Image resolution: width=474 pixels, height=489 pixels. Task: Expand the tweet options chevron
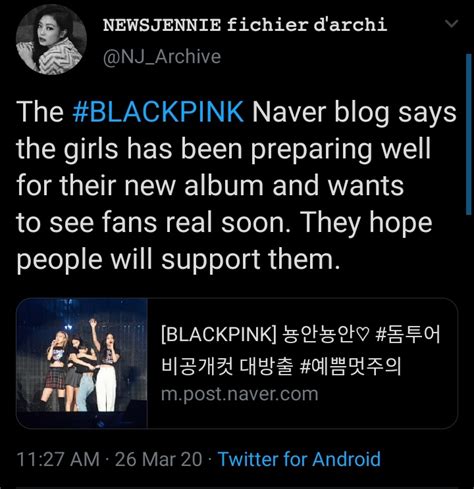pos(452,24)
